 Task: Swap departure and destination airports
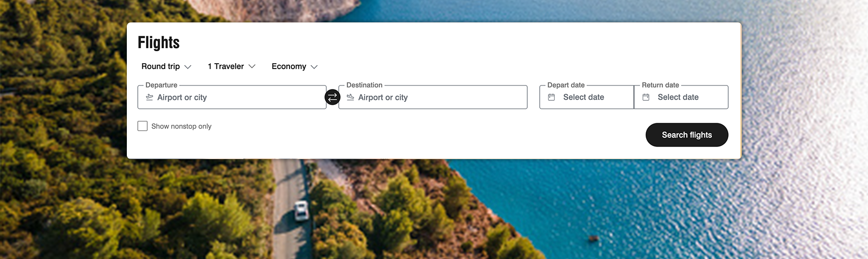(332, 97)
